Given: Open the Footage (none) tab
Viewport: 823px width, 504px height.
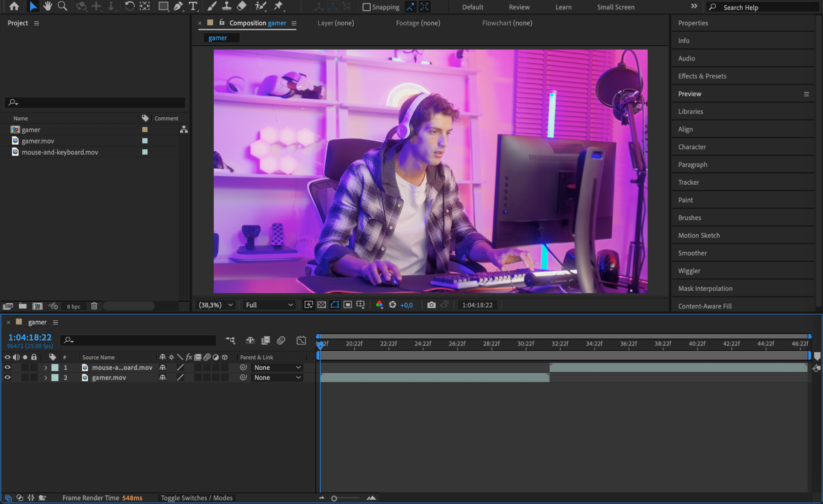Looking at the screenshot, I should 418,23.
